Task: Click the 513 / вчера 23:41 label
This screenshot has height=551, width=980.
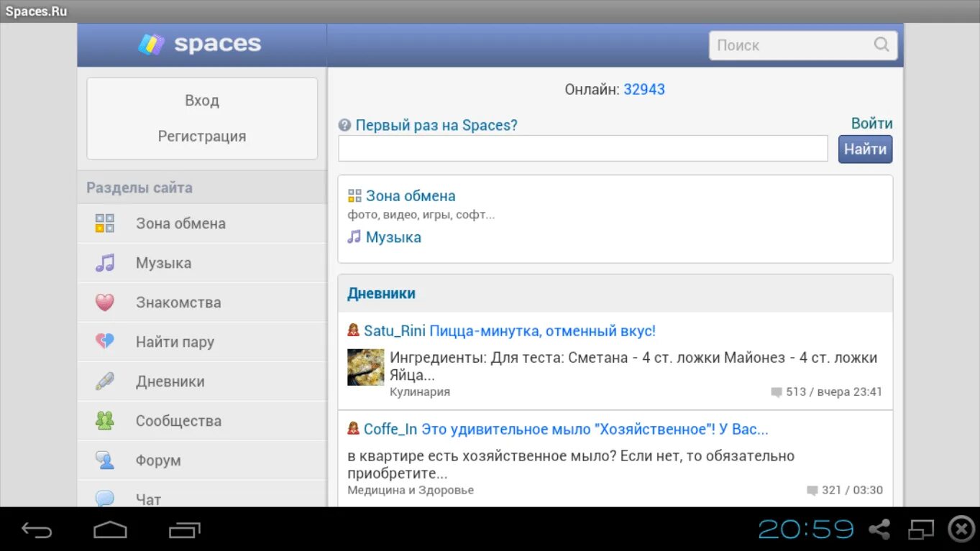Action: tap(834, 392)
